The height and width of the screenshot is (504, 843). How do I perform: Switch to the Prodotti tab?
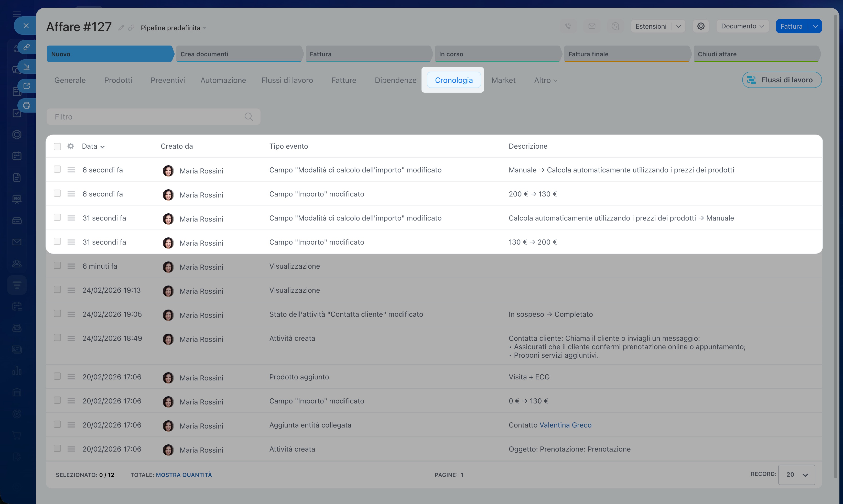coord(118,80)
